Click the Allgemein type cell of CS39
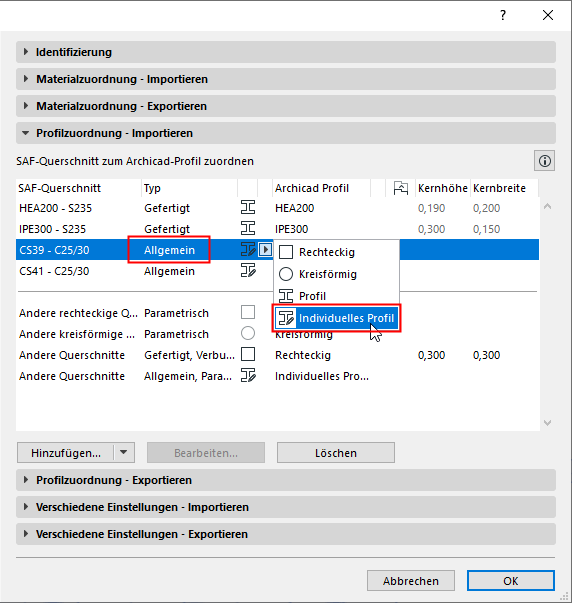 pos(169,250)
